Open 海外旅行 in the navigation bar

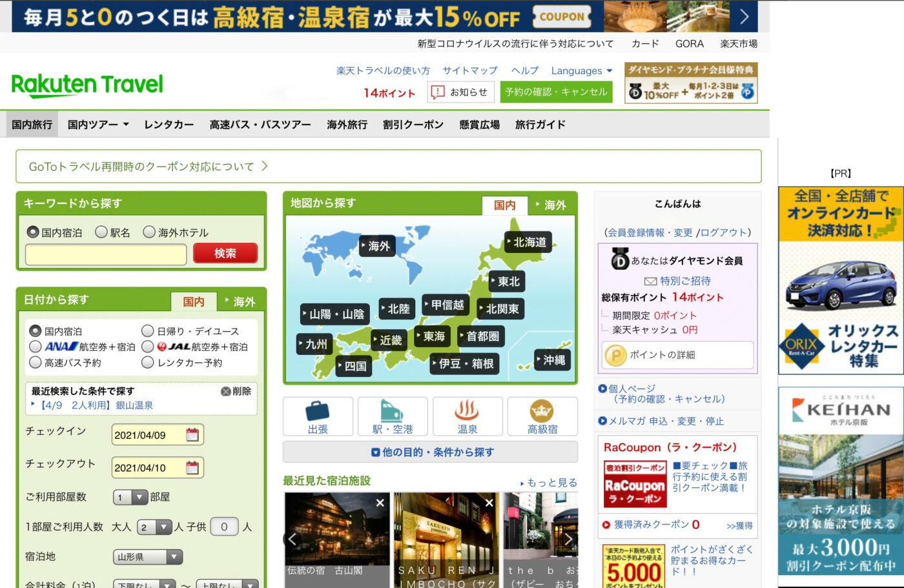pyautogui.click(x=347, y=125)
